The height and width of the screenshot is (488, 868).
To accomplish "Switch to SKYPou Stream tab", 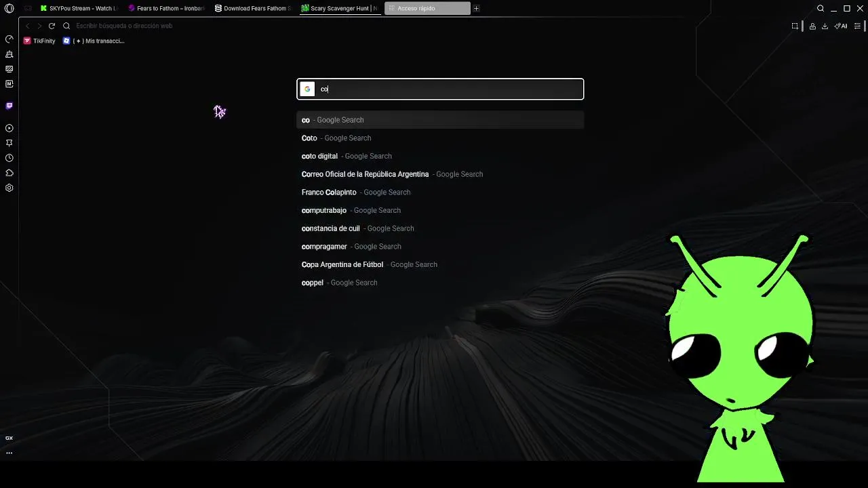I will [x=79, y=8].
